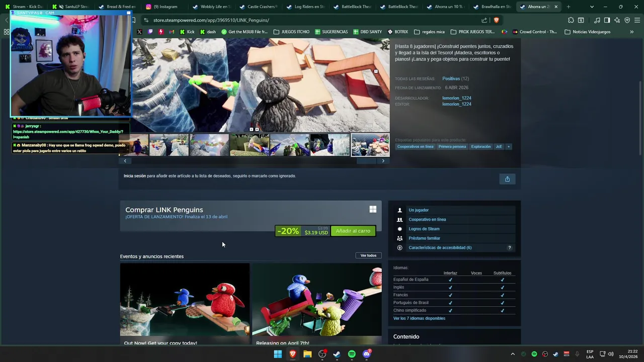Open the Noticias Videojuegos bookmark folder
This screenshot has height=362, width=644.
tap(587, 32)
